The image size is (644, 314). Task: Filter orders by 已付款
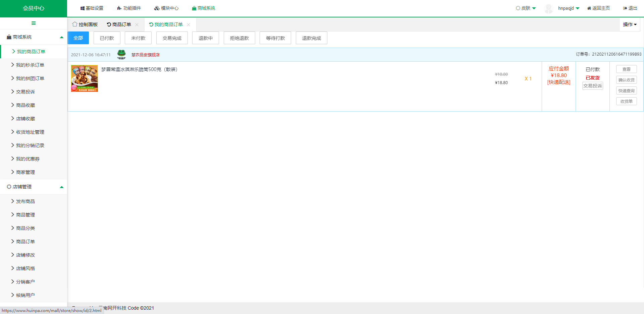(x=107, y=38)
